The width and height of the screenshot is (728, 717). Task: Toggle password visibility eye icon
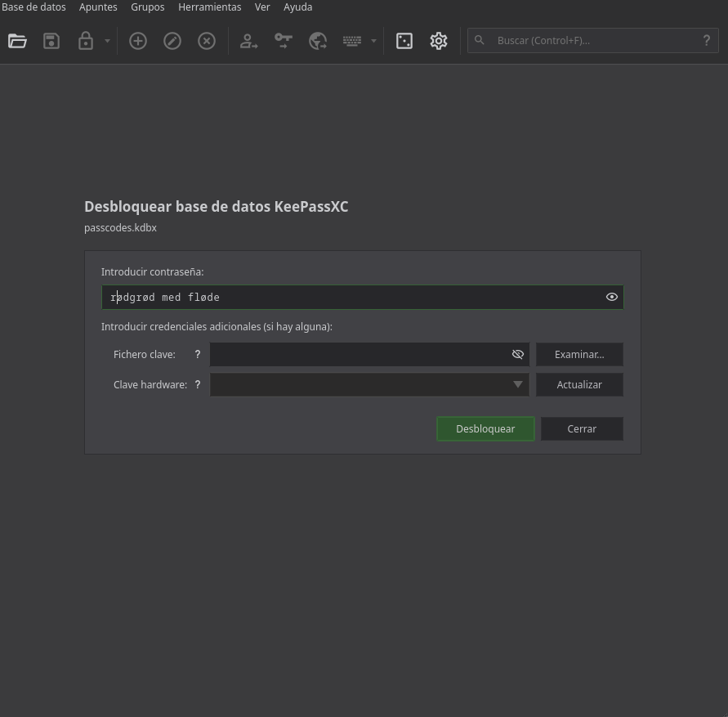pyautogui.click(x=611, y=297)
